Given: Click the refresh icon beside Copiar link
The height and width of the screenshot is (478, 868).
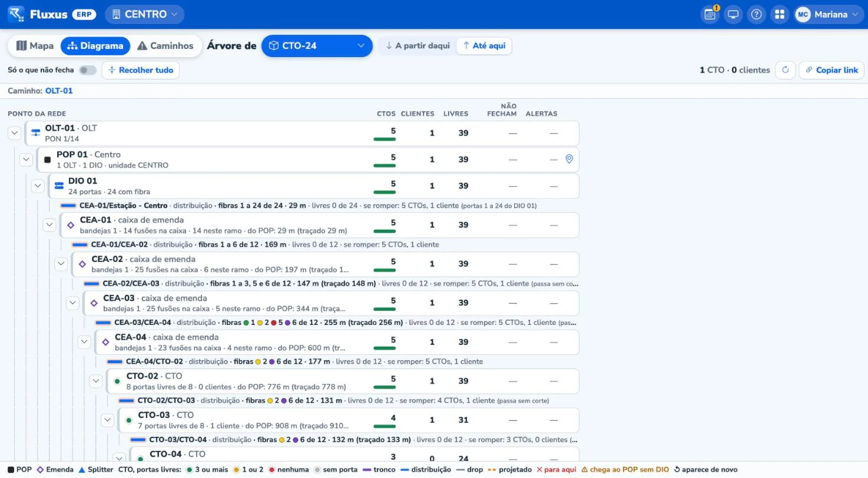Looking at the screenshot, I should [x=786, y=70].
